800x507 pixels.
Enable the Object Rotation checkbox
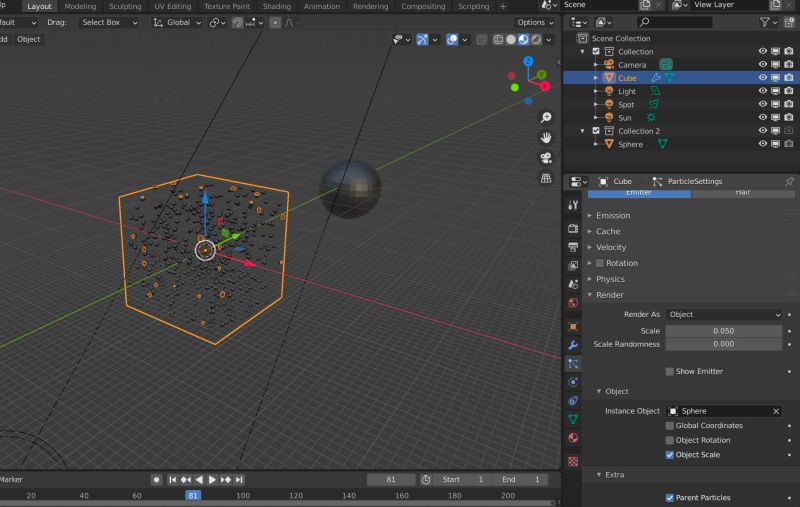click(669, 440)
